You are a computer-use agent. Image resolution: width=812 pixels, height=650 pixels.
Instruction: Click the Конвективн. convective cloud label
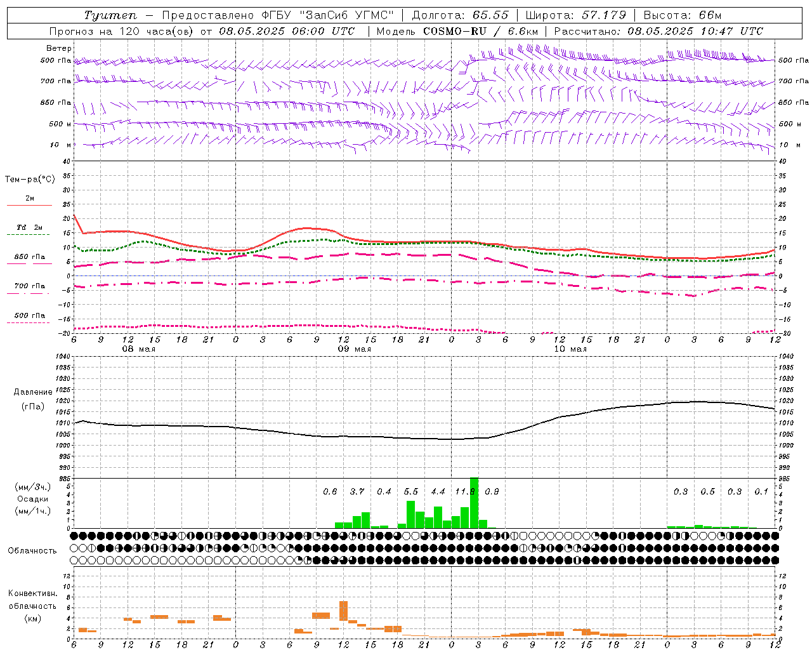(32, 594)
